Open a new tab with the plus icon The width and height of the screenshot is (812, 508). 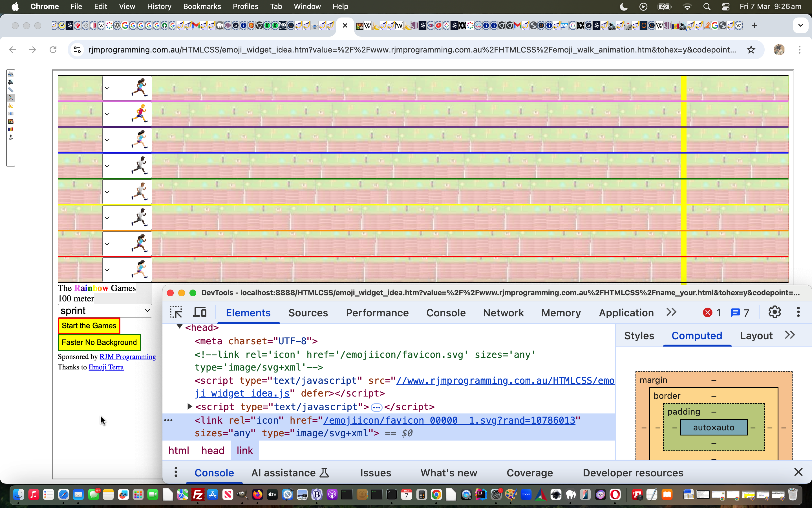click(x=754, y=25)
